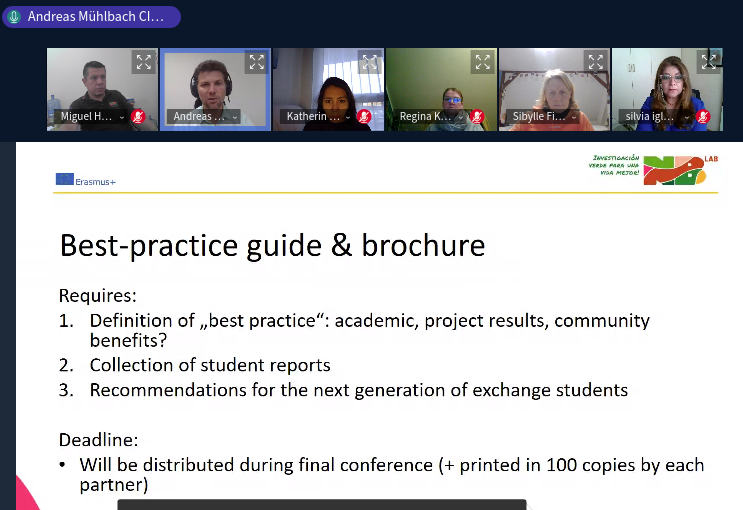Screen dimensions: 743x510
Task: Open Miguel H... name dropdown menu
Action: point(91,116)
